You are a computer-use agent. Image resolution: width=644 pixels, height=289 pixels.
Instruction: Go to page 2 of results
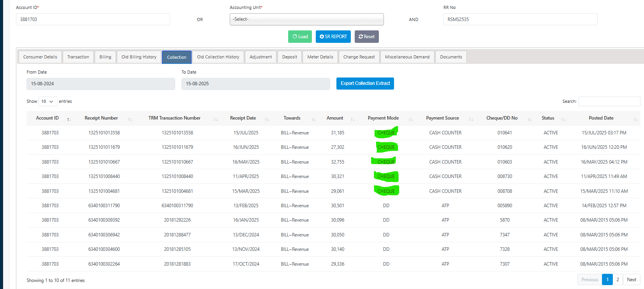618,280
